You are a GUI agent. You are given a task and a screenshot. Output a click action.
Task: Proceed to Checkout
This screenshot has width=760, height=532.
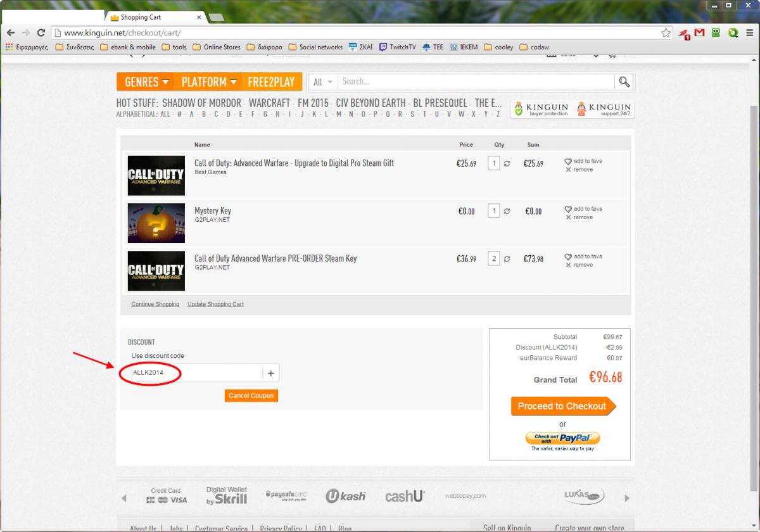(562, 407)
